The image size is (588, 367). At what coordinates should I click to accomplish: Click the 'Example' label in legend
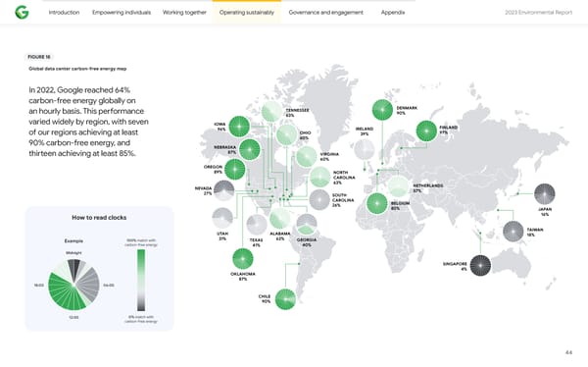click(x=73, y=240)
